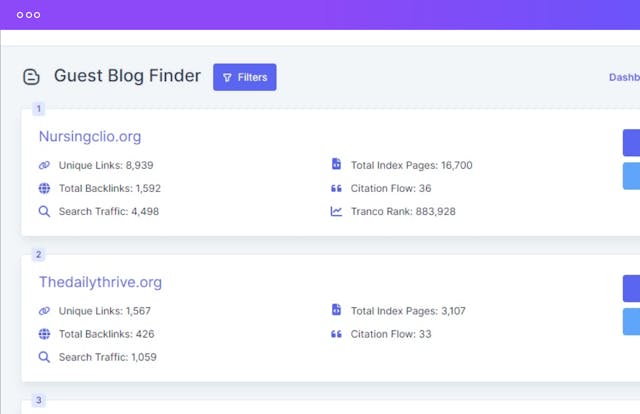The image size is (640, 414).
Task: Click the Citation Flow quote icon for Thedailythrive.org
Action: 336,334
